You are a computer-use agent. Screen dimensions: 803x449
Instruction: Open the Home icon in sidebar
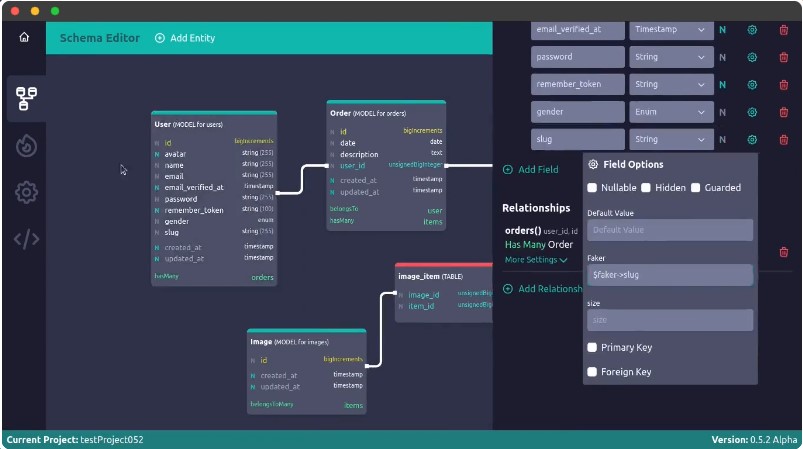click(24, 38)
